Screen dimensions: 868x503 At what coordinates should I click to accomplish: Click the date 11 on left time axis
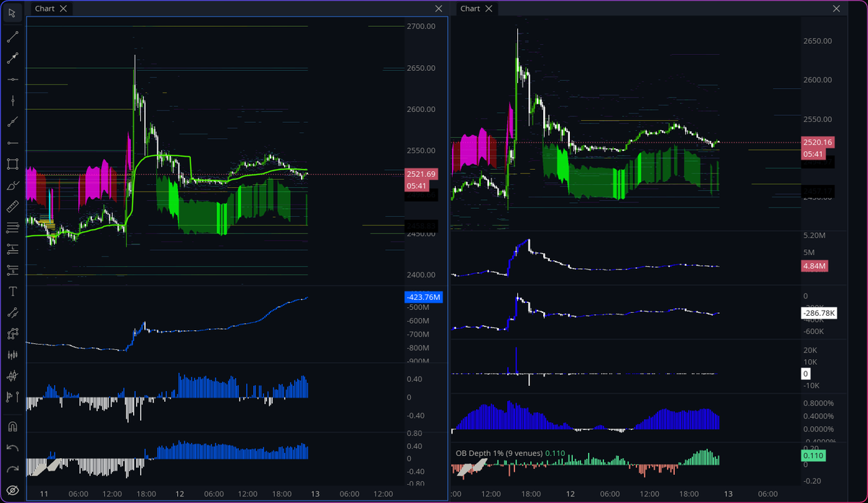coord(43,494)
